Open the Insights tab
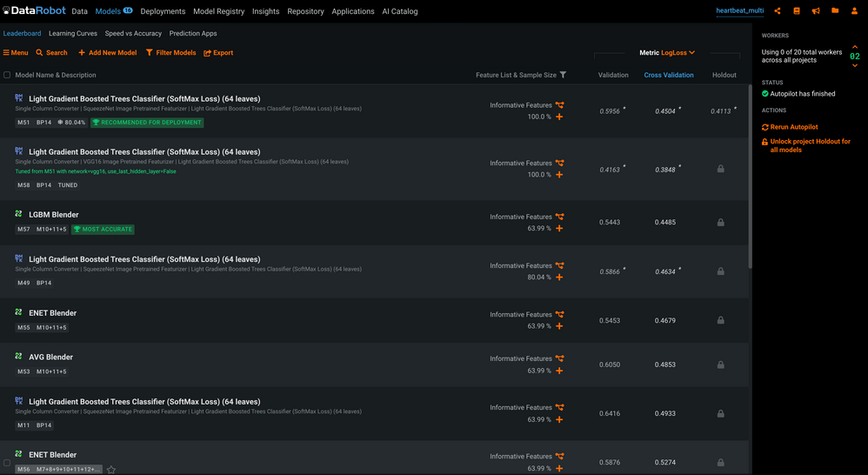 (x=266, y=11)
